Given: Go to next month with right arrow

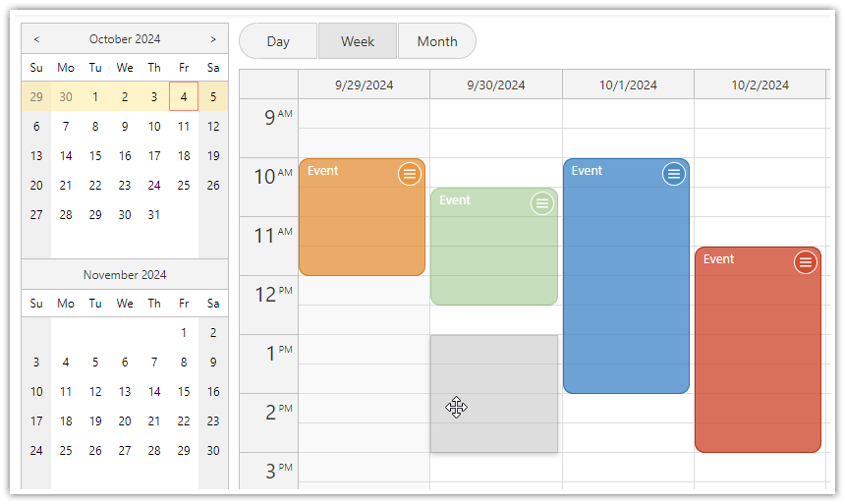Looking at the screenshot, I should coord(213,39).
